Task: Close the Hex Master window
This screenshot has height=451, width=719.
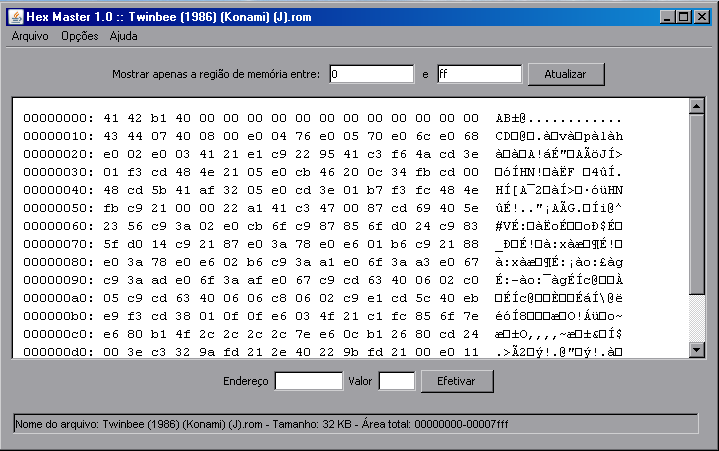Action: (702, 17)
